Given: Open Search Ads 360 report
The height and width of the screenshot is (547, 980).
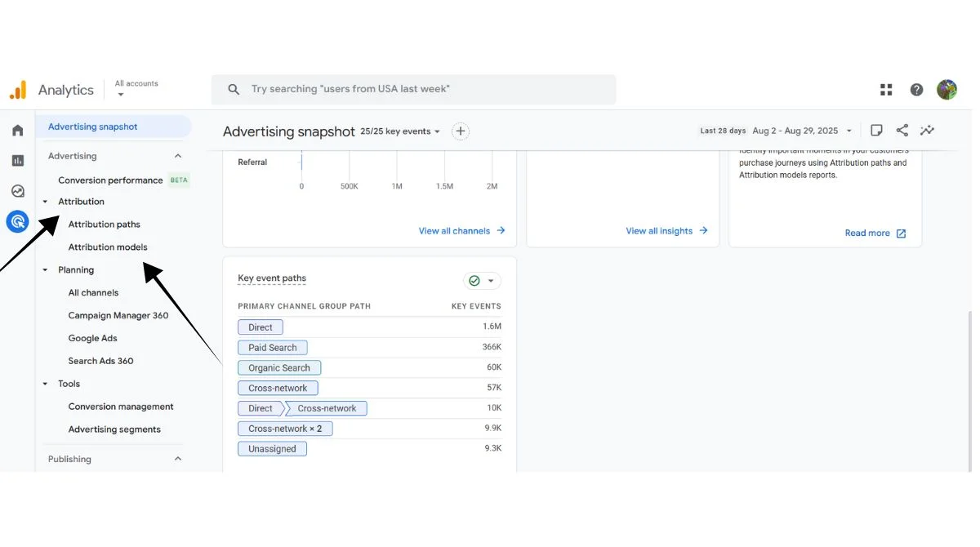Looking at the screenshot, I should [100, 361].
